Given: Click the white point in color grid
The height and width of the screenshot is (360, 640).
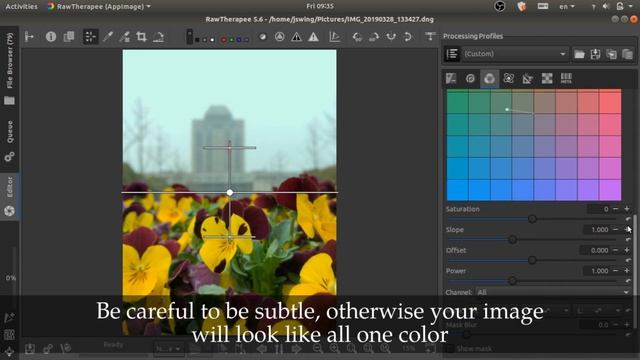Looking at the screenshot, I should (x=507, y=109).
